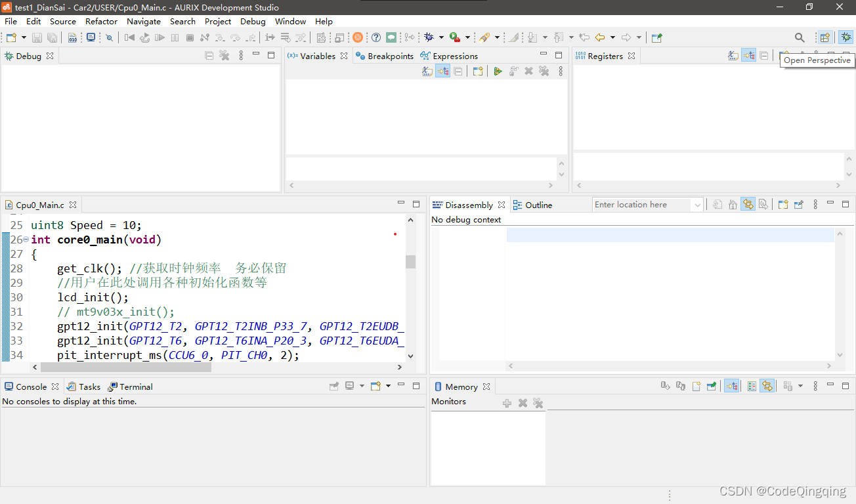This screenshot has width=856, height=504.
Task: Add a memory monitor with the plus icon
Action: pos(507,403)
